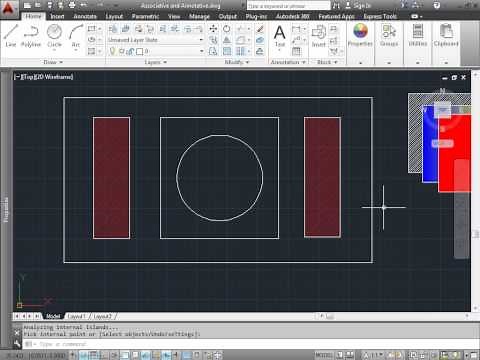
Task: Open the Unsaved Layer State dropdown
Action: click(155, 40)
